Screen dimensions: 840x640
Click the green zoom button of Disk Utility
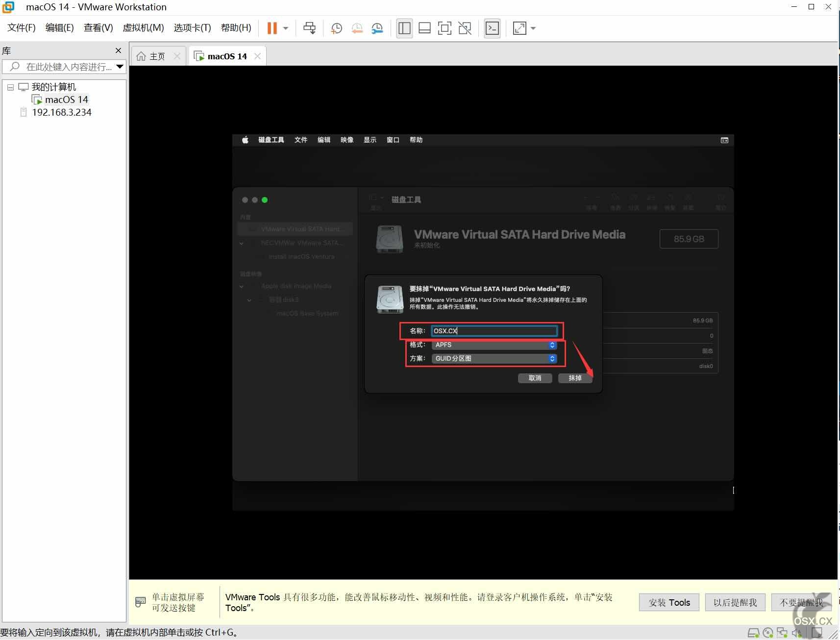click(265, 200)
